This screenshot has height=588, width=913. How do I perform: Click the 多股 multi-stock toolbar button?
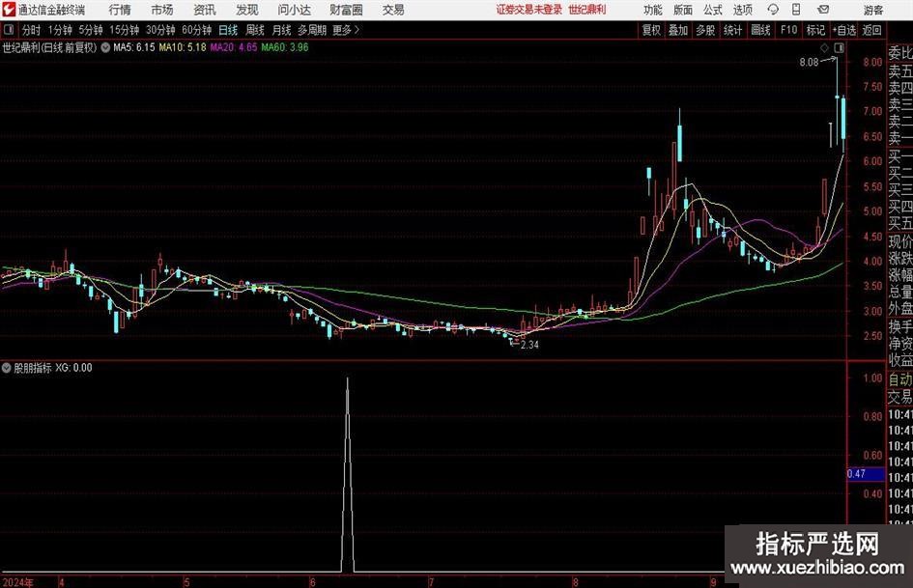705,30
